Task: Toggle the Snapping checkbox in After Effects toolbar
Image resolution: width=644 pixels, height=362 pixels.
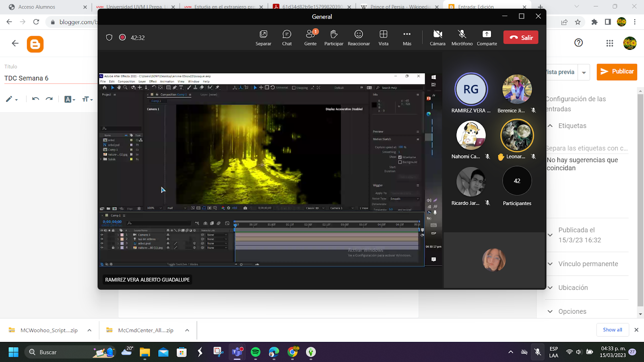Action: [x=294, y=88]
